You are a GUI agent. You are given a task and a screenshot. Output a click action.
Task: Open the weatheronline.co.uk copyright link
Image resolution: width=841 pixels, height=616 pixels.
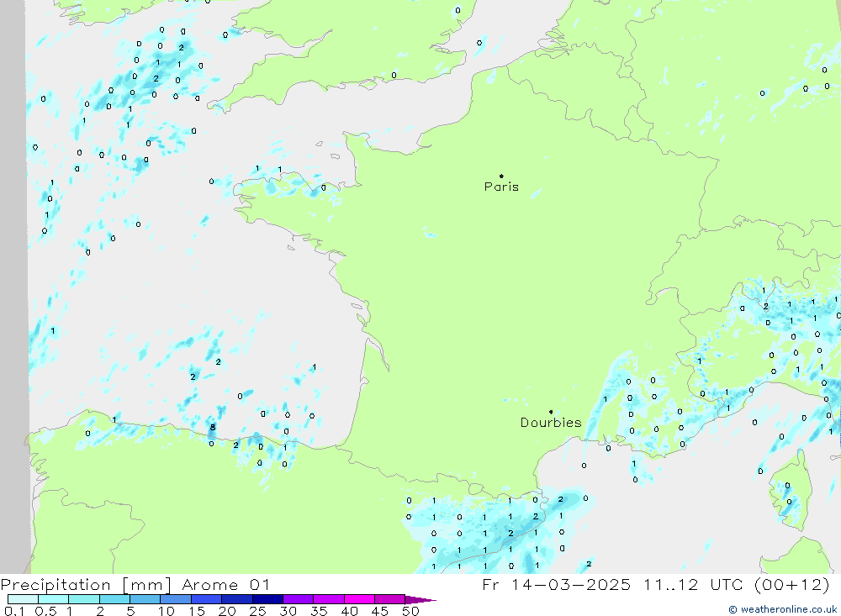pos(782,609)
